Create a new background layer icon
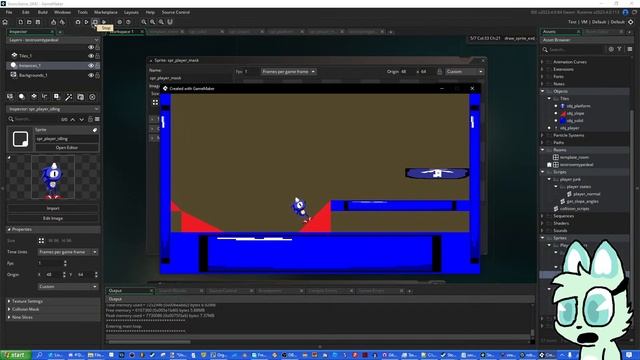The image size is (640, 360). [10, 97]
